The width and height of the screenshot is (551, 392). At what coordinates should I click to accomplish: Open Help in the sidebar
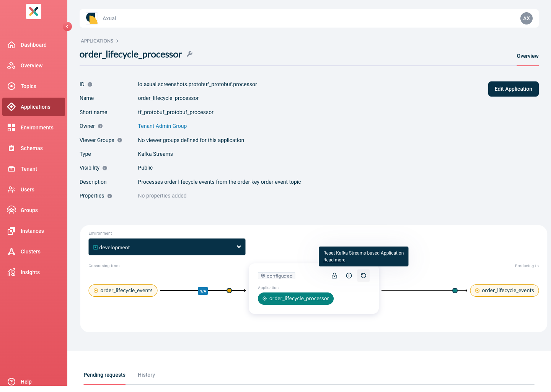tap(34, 382)
